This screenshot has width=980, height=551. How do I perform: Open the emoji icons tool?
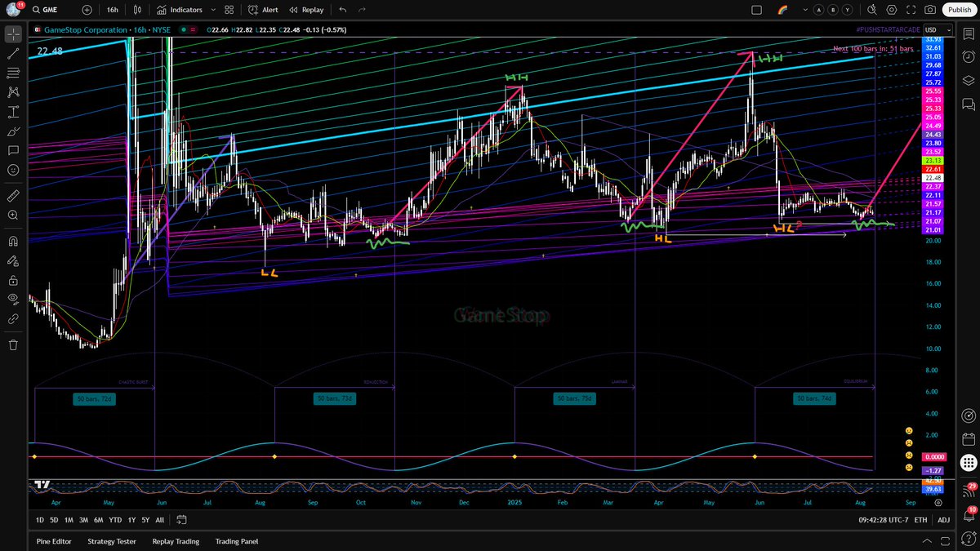(13, 170)
